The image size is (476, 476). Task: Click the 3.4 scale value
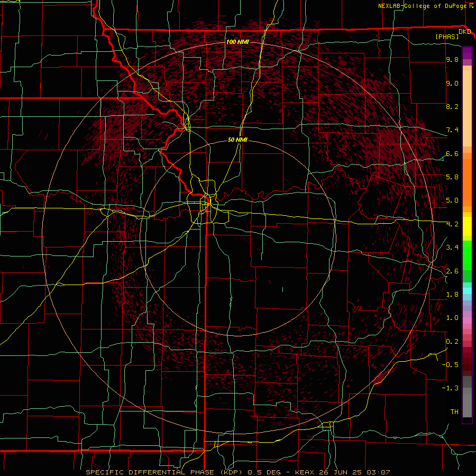point(452,248)
